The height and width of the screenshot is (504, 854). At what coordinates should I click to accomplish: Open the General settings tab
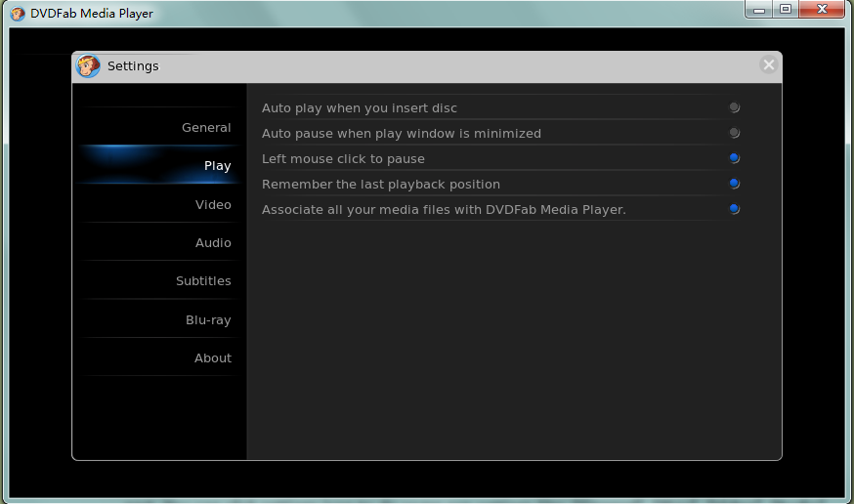[206, 128]
